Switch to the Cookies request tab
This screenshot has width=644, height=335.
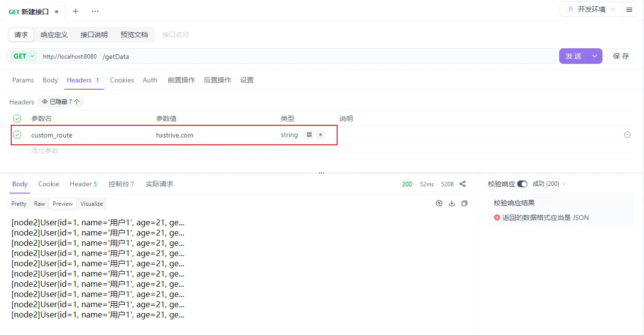(121, 80)
